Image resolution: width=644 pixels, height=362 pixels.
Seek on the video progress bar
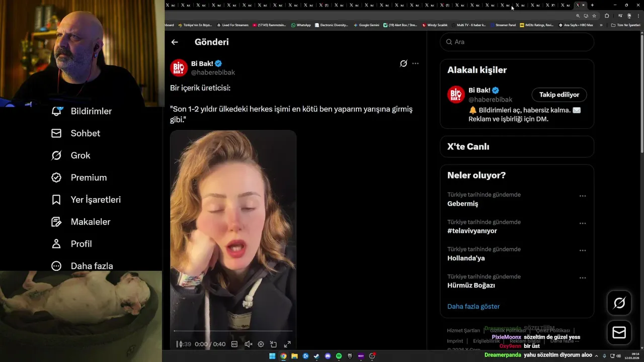point(233,331)
